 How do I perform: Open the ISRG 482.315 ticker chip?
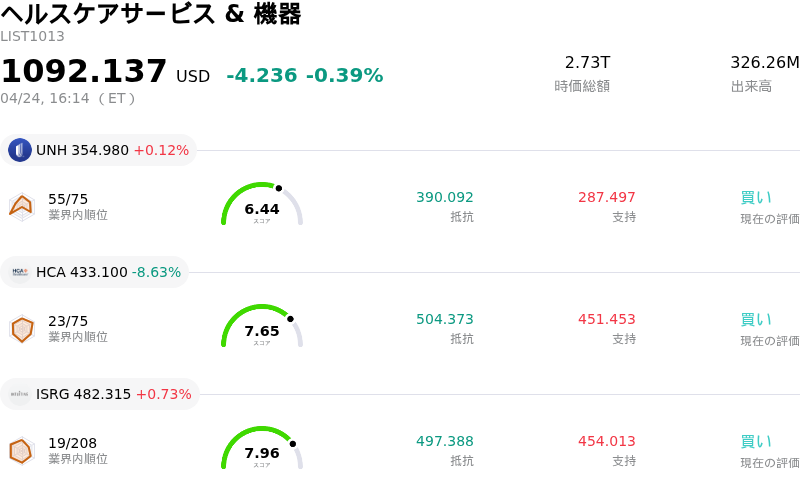(x=100, y=394)
